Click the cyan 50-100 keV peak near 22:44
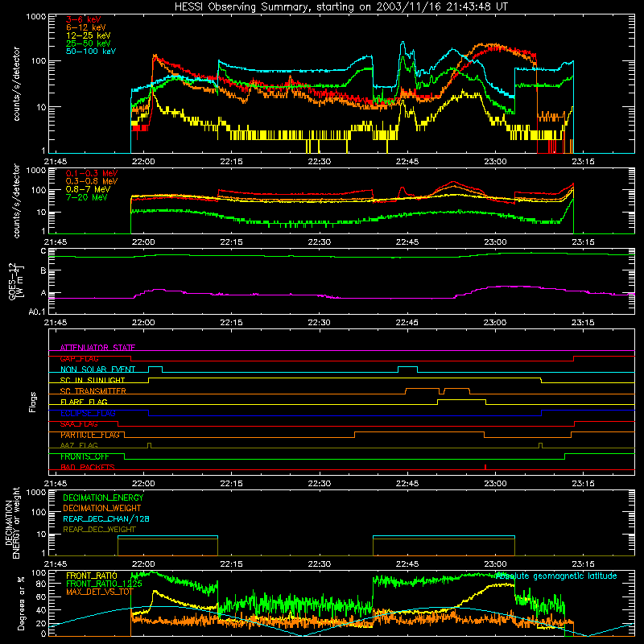Screen dimensions: 644x644 [x=403, y=43]
